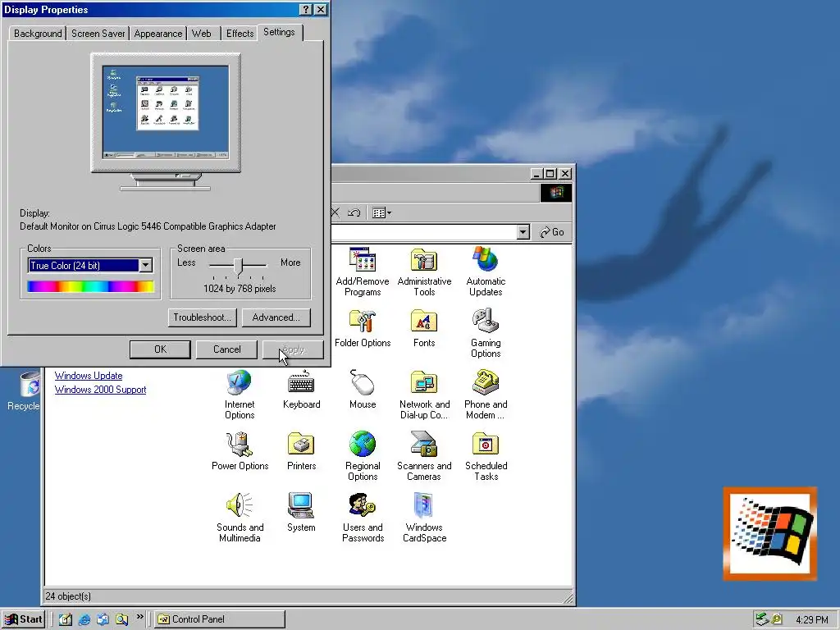The width and height of the screenshot is (840, 630).
Task: Open the Windows 2000 Support link
Action: pos(100,390)
